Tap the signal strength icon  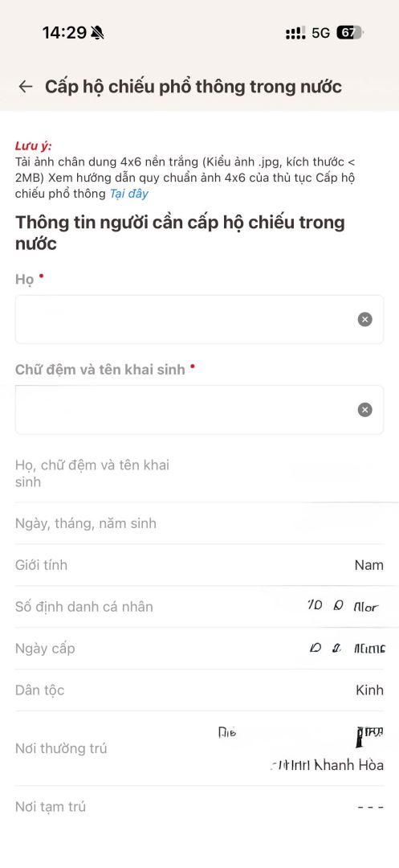pyautogui.click(x=295, y=33)
